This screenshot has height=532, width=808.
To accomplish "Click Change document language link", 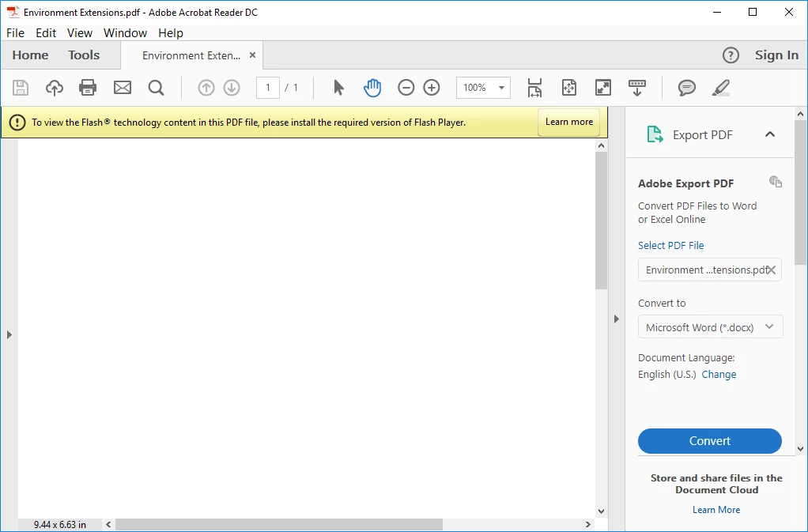I will pyautogui.click(x=719, y=375).
